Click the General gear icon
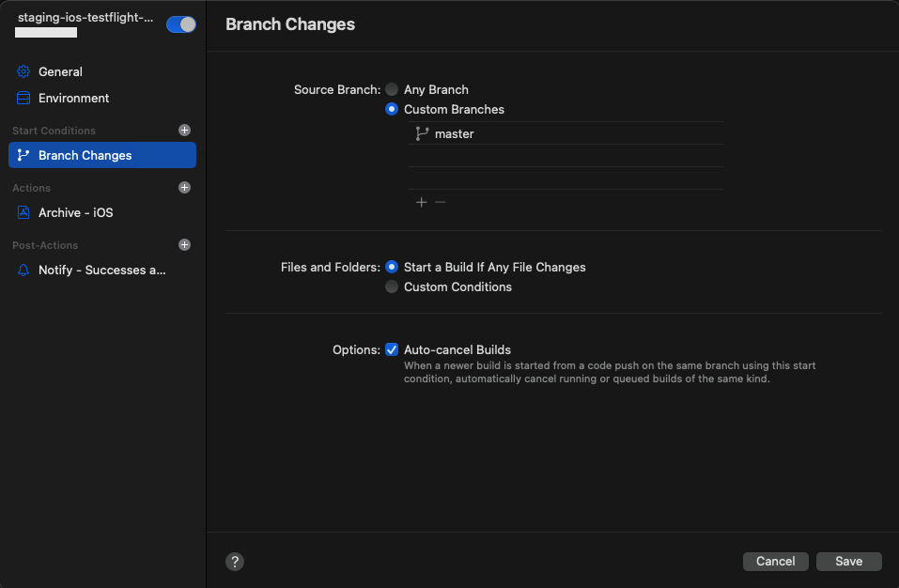 (x=23, y=71)
